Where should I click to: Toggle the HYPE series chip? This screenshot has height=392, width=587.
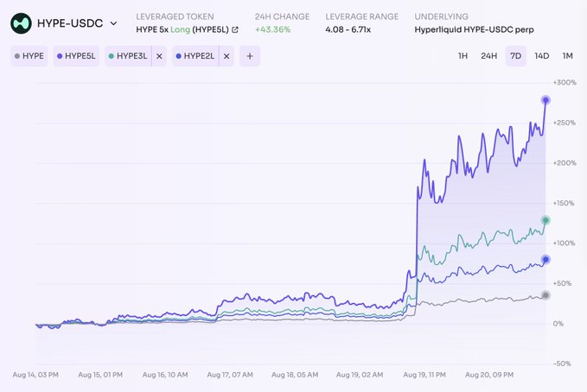coord(29,56)
